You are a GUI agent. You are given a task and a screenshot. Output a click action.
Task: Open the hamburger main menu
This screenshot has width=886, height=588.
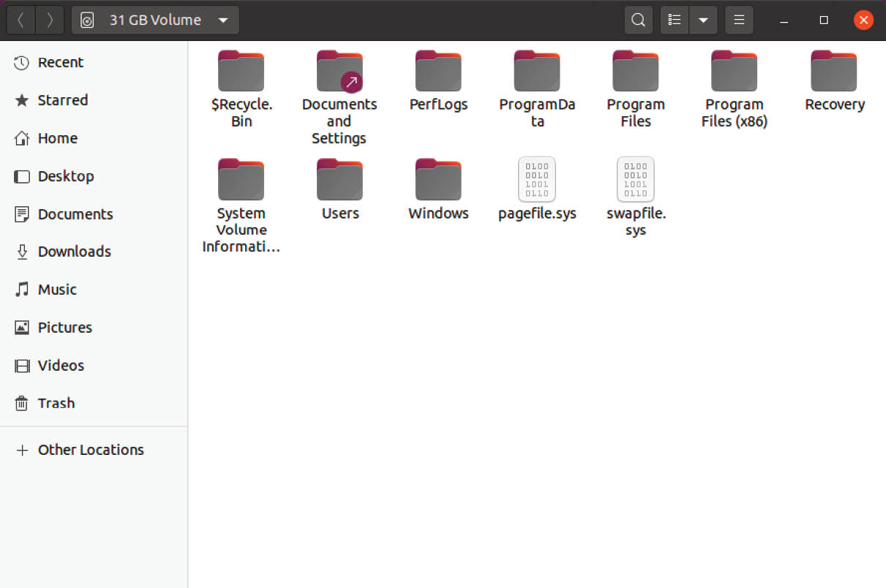[x=739, y=20]
